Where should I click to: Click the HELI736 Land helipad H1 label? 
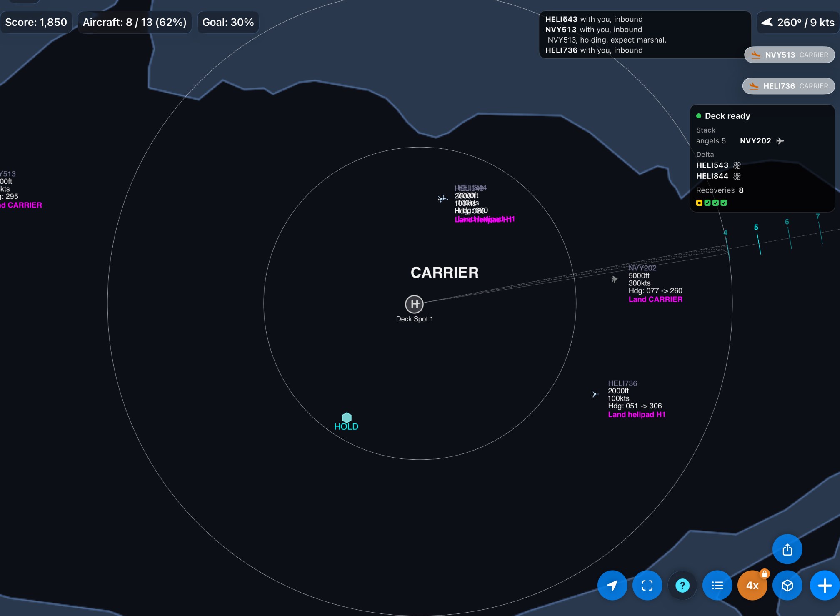(637, 414)
